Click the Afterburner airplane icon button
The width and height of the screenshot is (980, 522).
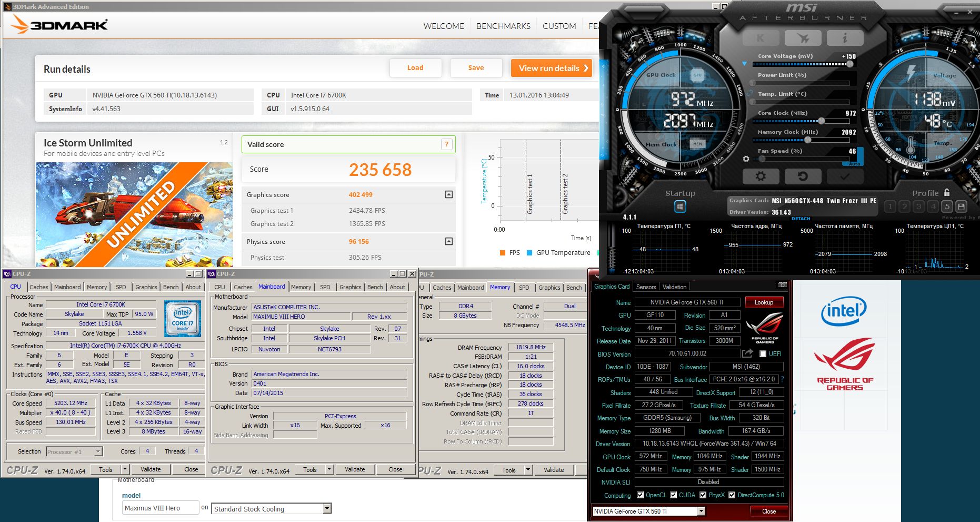point(803,37)
